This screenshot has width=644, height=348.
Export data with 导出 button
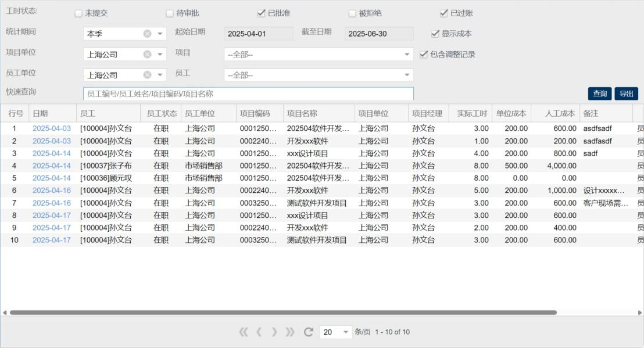(x=626, y=94)
